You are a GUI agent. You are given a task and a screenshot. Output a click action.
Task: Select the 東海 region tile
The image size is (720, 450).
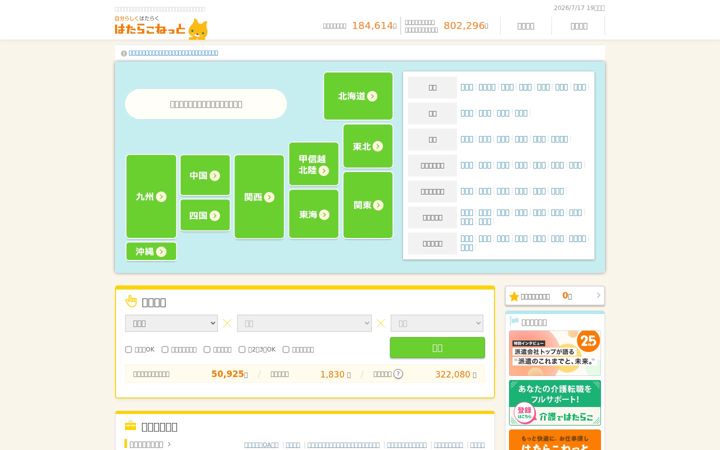tap(314, 214)
